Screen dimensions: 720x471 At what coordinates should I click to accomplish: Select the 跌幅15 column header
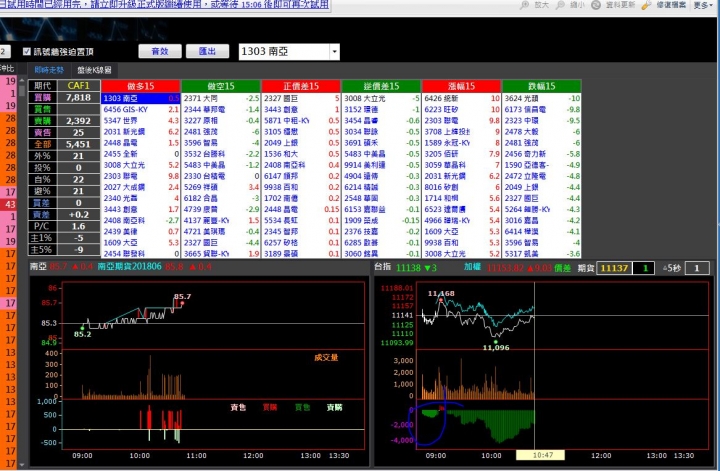(x=542, y=86)
